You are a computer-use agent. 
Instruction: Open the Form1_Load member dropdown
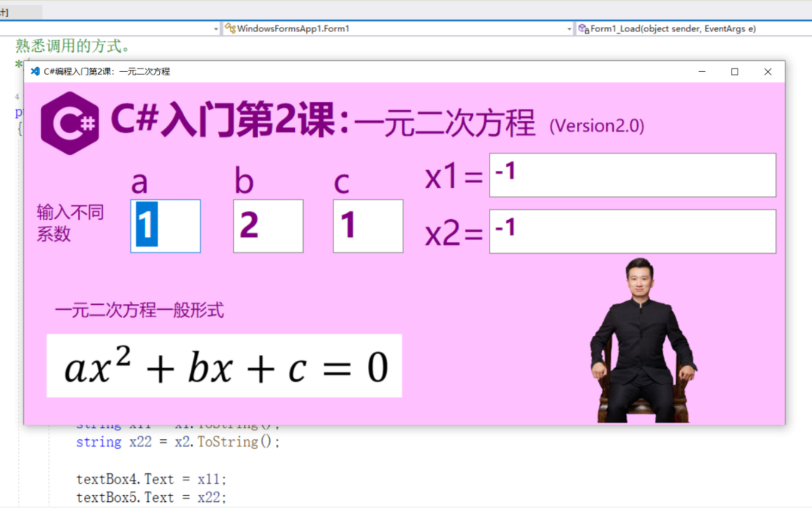coord(693,28)
